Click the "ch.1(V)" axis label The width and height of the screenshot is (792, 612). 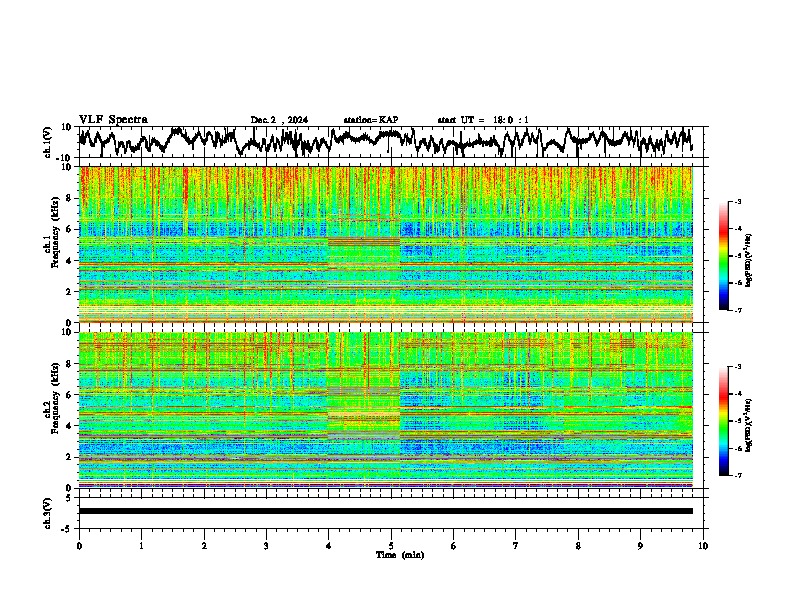point(48,142)
